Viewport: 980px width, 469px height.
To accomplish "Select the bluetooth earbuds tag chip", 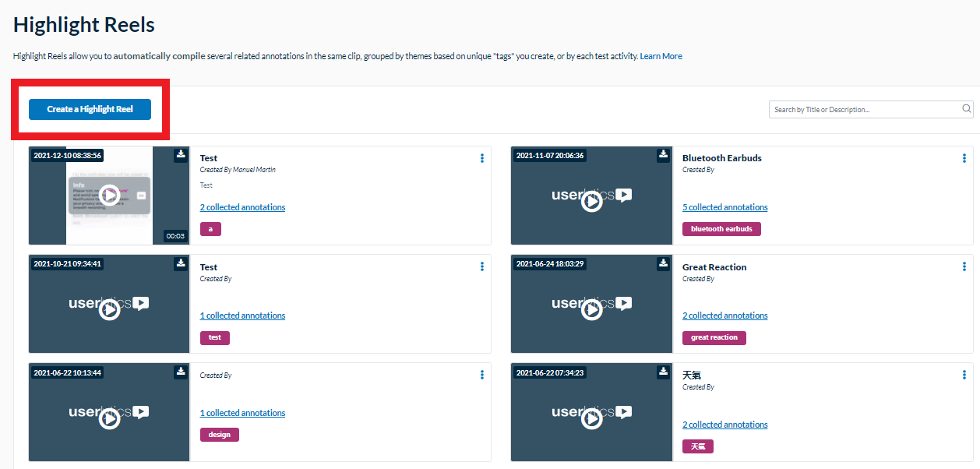I will coord(721,228).
